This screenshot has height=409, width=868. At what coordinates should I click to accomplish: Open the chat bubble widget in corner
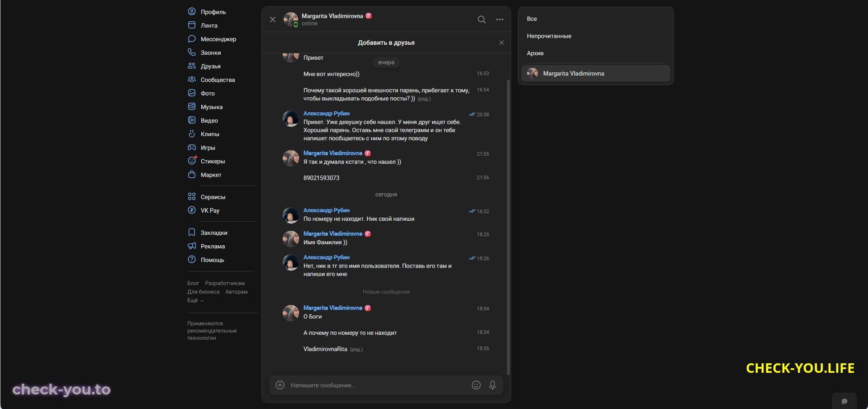(844, 401)
